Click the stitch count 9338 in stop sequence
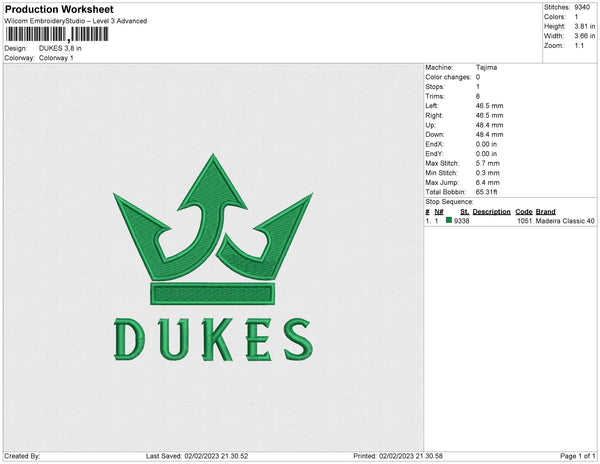 pyautogui.click(x=461, y=221)
